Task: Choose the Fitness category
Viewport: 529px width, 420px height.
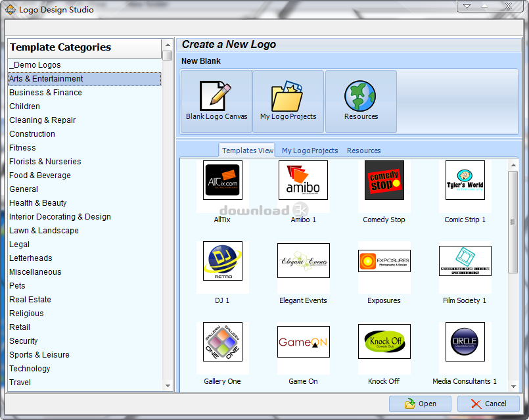Action: (85, 148)
